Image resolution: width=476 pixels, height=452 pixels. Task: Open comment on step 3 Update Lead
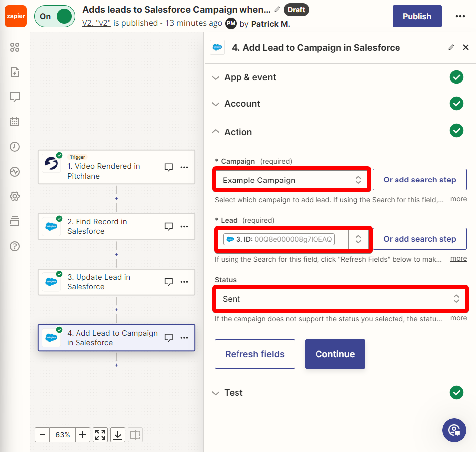169,282
